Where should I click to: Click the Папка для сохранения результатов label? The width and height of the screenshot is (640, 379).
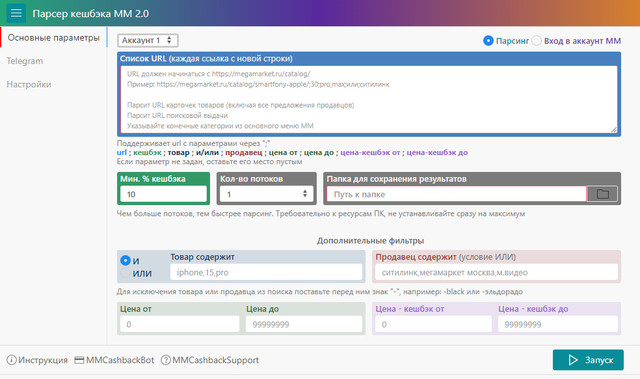click(396, 179)
